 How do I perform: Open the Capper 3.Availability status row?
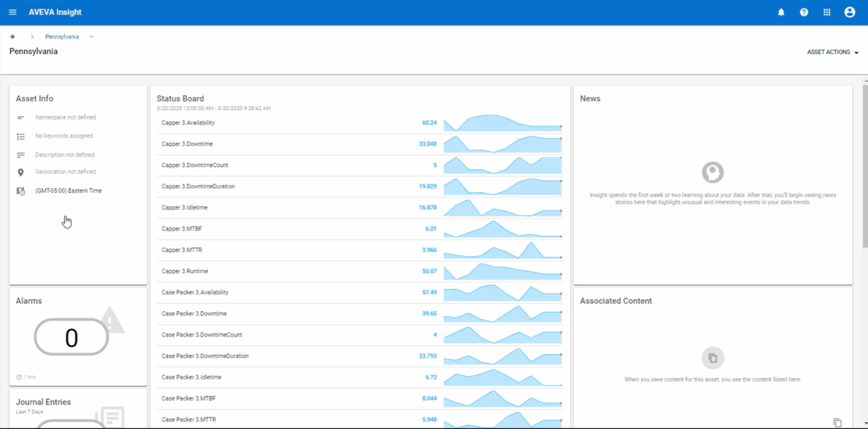[189, 123]
